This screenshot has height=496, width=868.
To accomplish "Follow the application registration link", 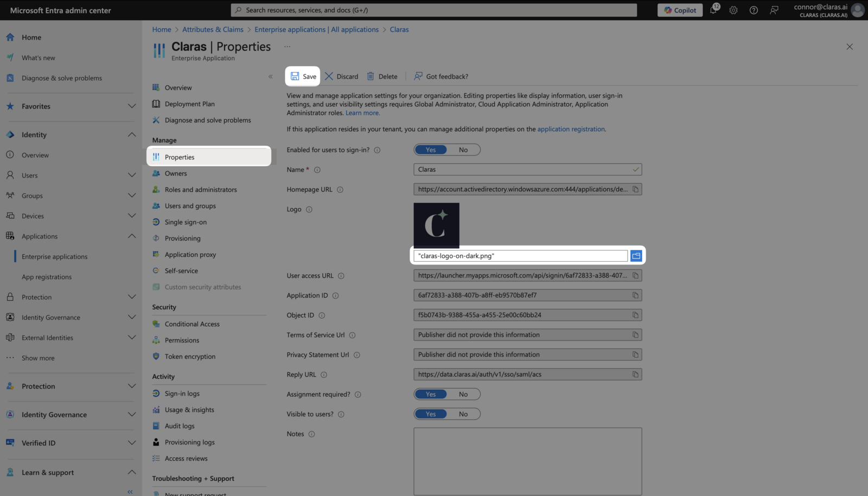I will pos(571,129).
